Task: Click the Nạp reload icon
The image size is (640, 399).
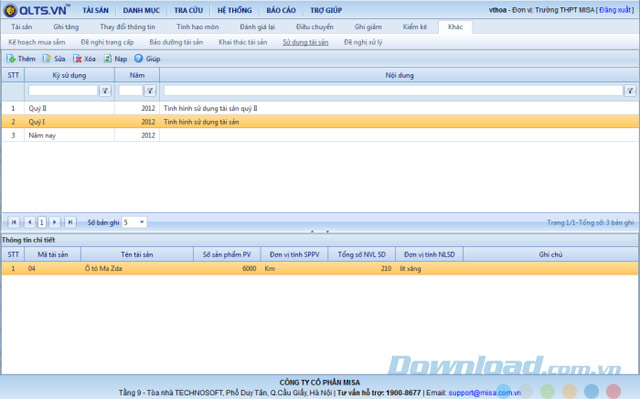Action: tap(107, 59)
